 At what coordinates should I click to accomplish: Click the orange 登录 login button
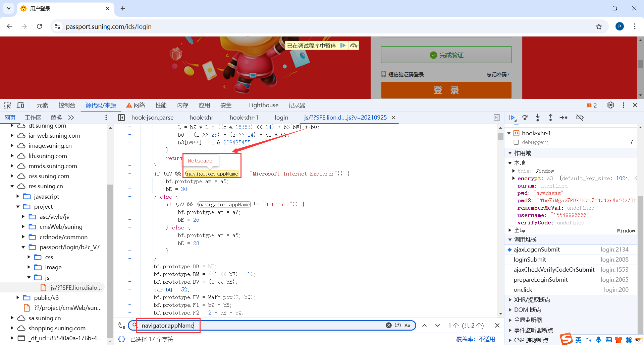(446, 90)
